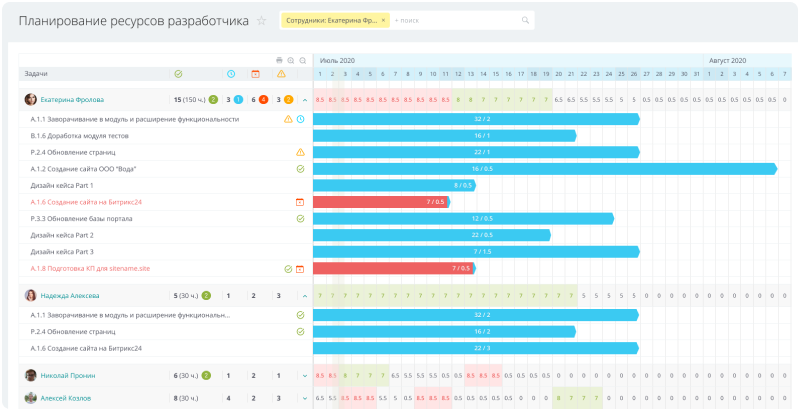Click the blue clock column header icon
Image resolution: width=800 pixels, height=411 pixels.
(x=231, y=74)
